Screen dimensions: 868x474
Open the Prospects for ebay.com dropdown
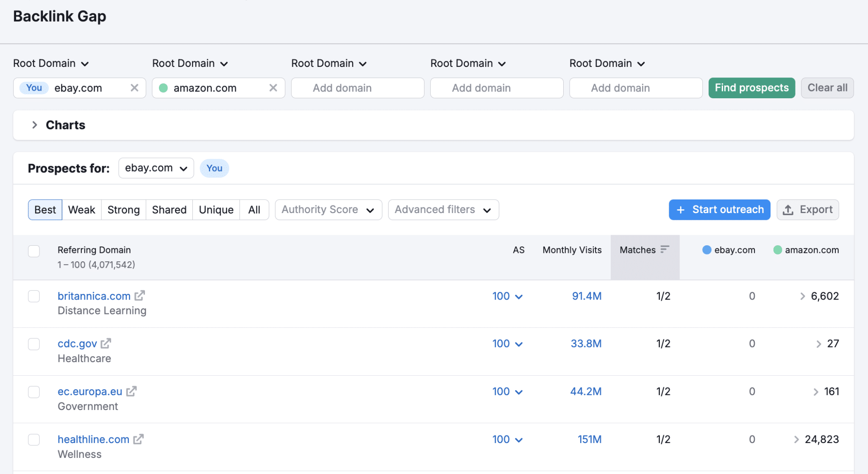coord(156,168)
